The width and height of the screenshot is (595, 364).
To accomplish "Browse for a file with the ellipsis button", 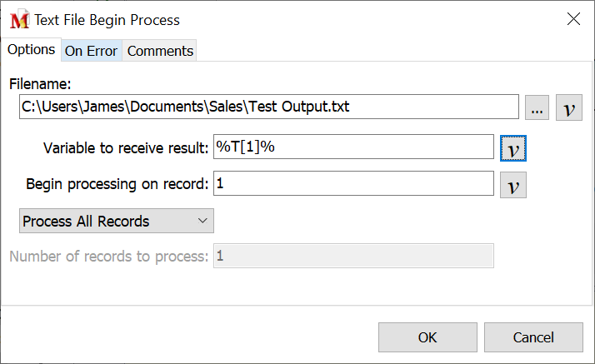I will [x=537, y=109].
